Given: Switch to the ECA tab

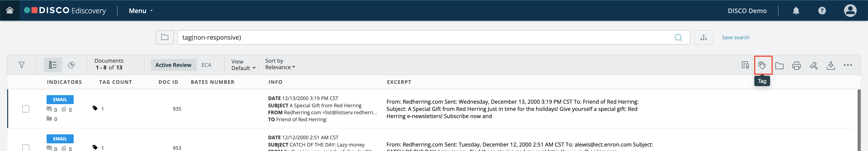Looking at the screenshot, I should point(206,65).
